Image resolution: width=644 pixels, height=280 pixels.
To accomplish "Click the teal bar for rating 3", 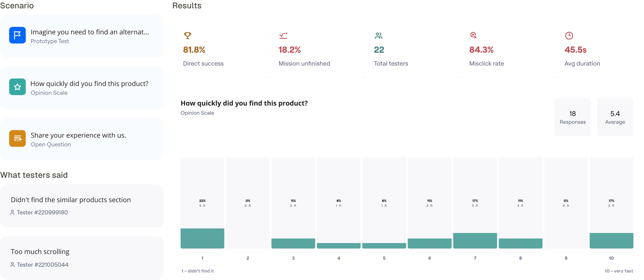I will (293, 243).
